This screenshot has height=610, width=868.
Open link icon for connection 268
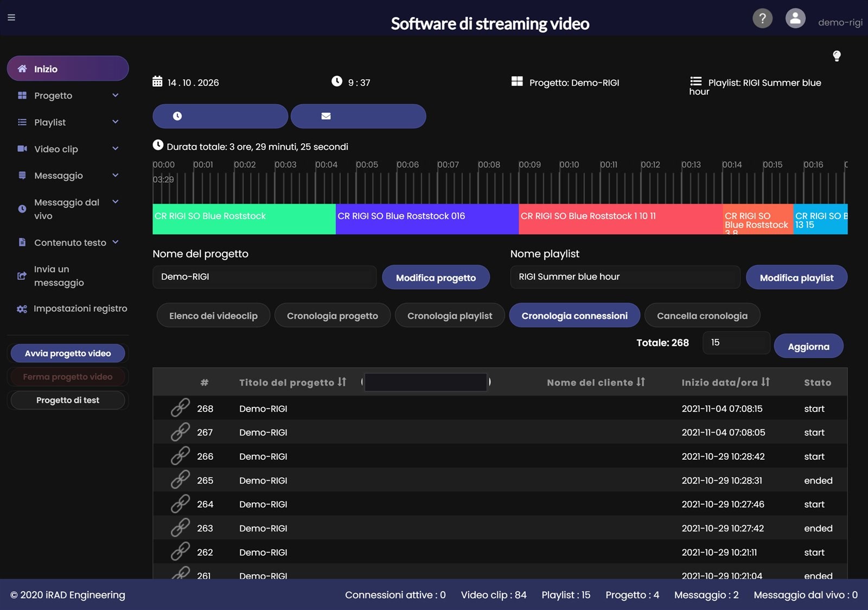pos(180,408)
